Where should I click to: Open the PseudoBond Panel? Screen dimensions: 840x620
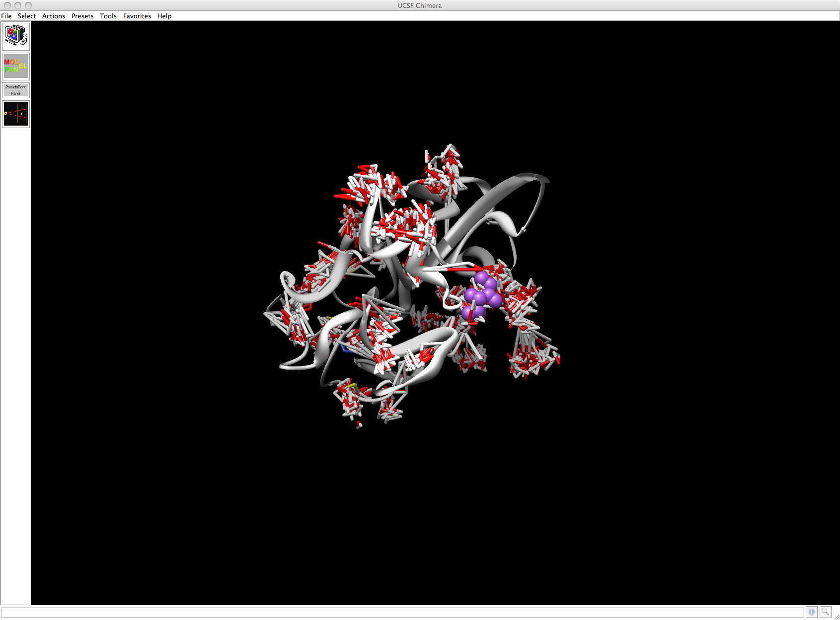coord(16,90)
